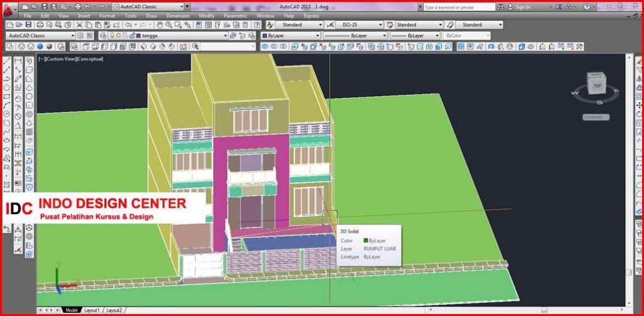
Task: Select the Linear dimension tool
Action: pyautogui.click(x=18, y=61)
